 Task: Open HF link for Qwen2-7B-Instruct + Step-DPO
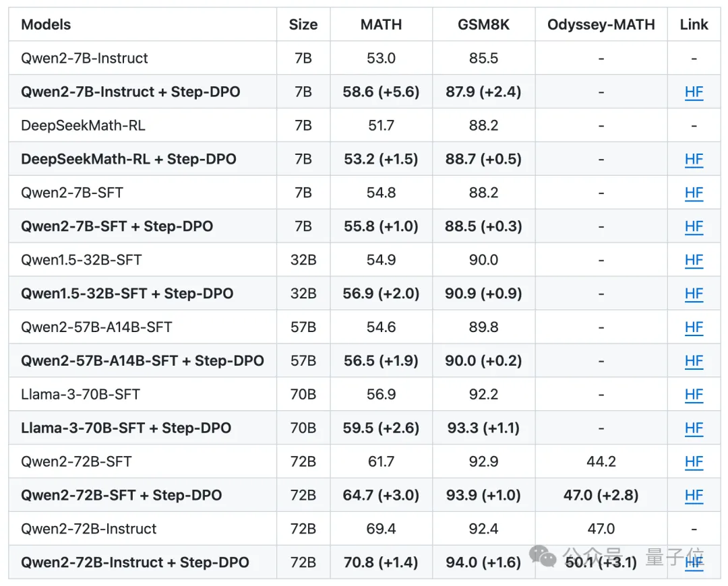694,92
